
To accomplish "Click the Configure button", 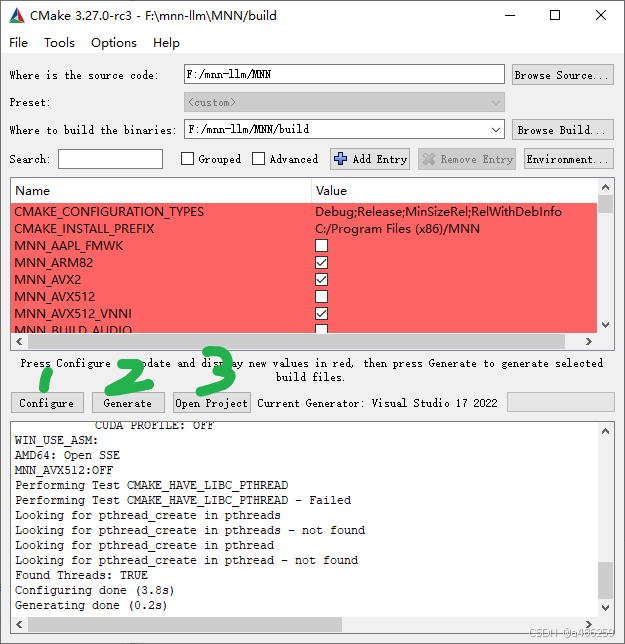I will click(47, 403).
